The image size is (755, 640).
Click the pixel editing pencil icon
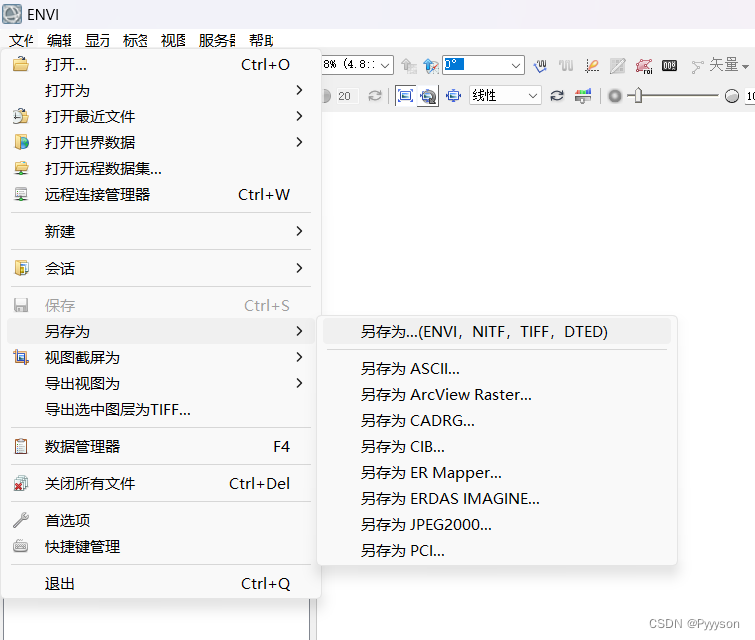pyautogui.click(x=617, y=65)
